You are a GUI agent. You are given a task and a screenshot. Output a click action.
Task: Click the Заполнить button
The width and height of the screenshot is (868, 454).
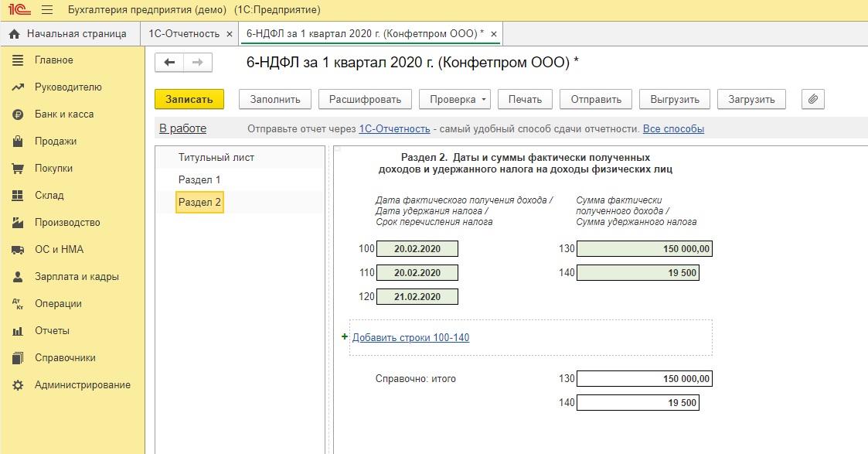275,99
